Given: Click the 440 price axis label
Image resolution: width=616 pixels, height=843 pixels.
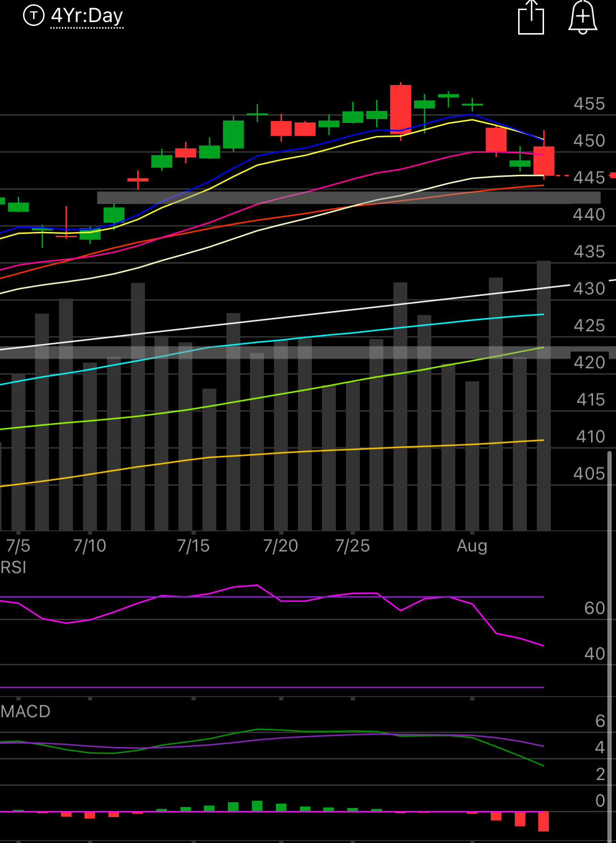Looking at the screenshot, I should 589,215.
